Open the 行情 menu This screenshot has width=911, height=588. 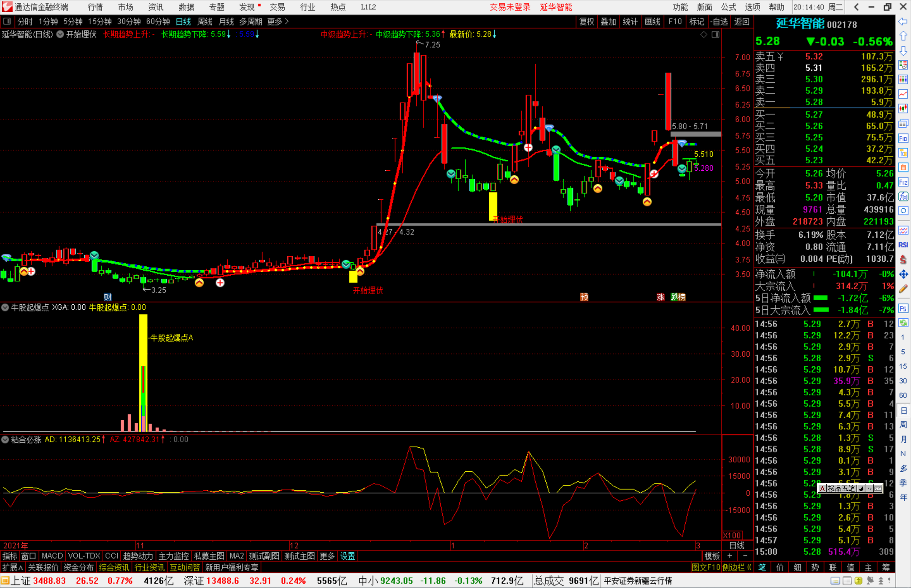click(95, 7)
